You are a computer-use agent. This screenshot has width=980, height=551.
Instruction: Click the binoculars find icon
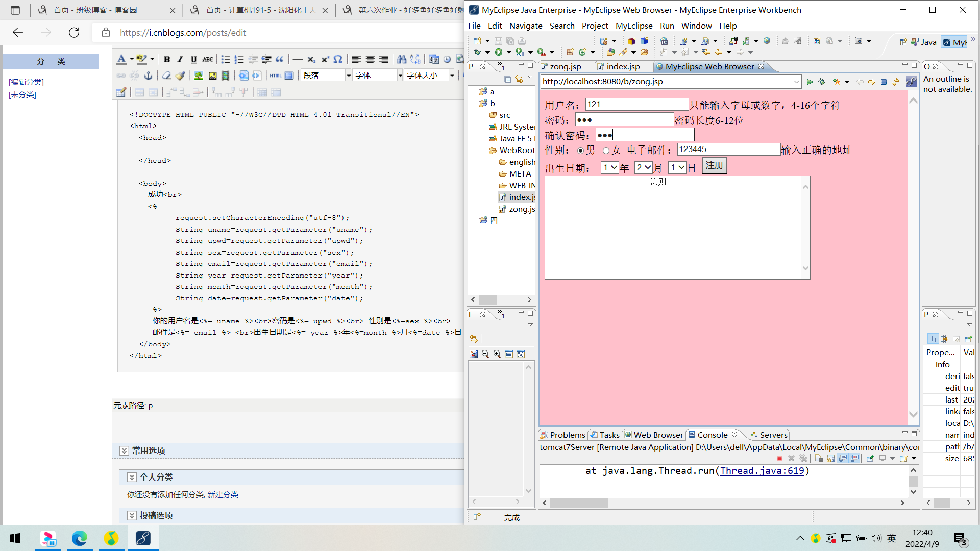click(x=402, y=60)
